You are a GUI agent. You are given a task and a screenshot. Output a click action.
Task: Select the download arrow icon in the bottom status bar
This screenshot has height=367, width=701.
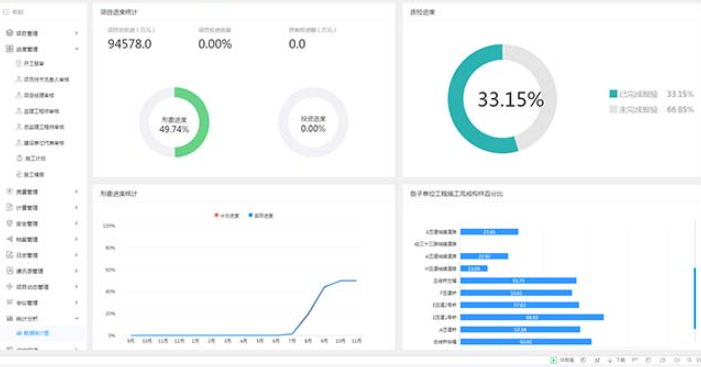click(x=610, y=360)
